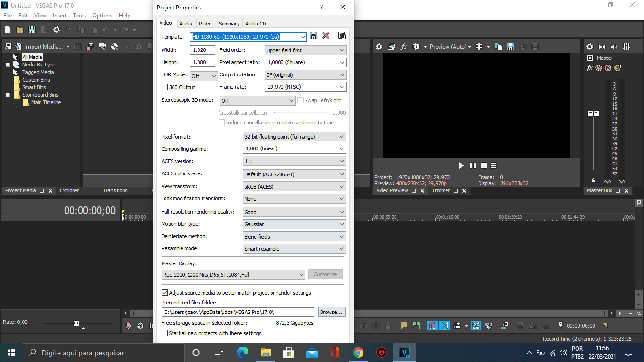Open the Template dropdown
The height and width of the screenshot is (362, 644).
[x=302, y=36]
